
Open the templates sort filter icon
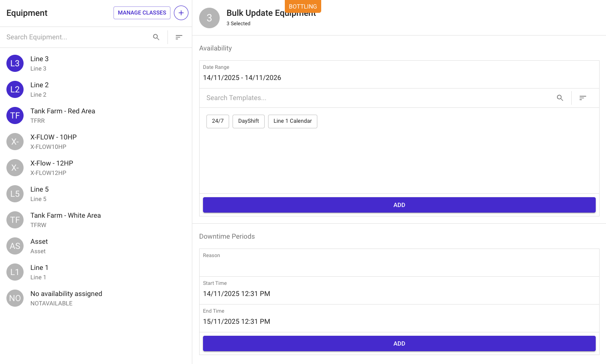(x=582, y=98)
